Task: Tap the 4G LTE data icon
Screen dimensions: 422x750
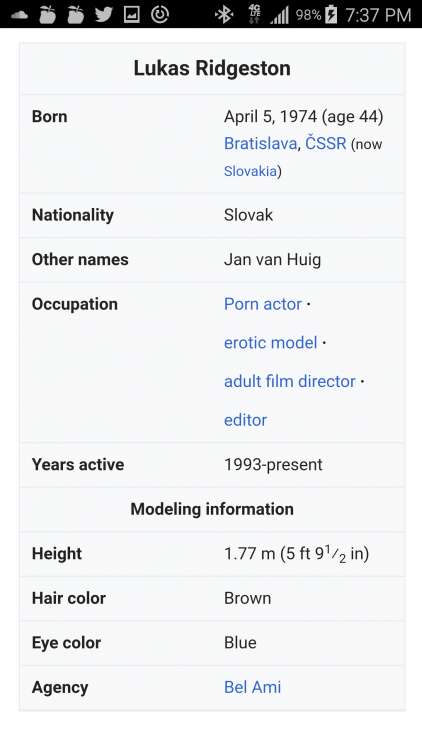Action: pos(254,14)
